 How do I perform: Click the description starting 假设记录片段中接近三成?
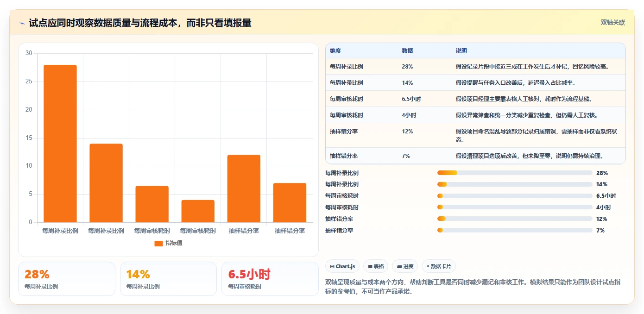[x=533, y=67]
